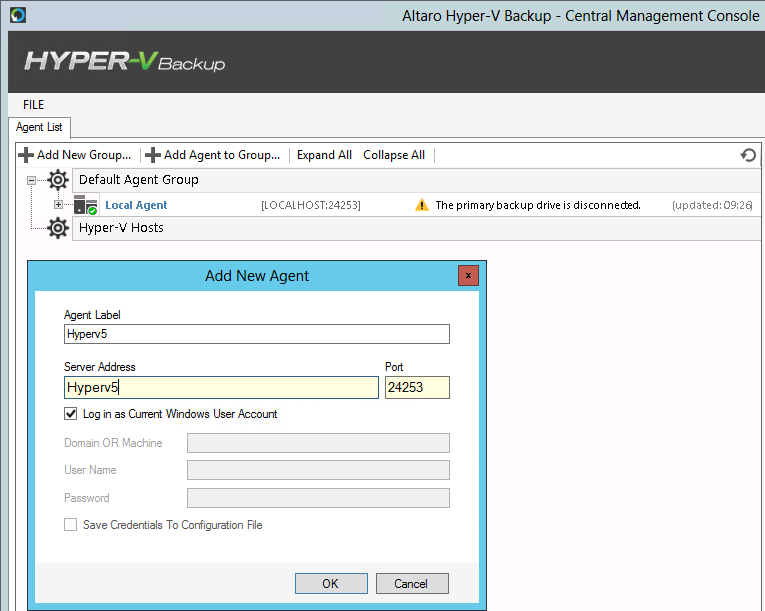This screenshot has height=611, width=765.
Task: Click the Altaro app icon in title bar
Action: (18, 15)
